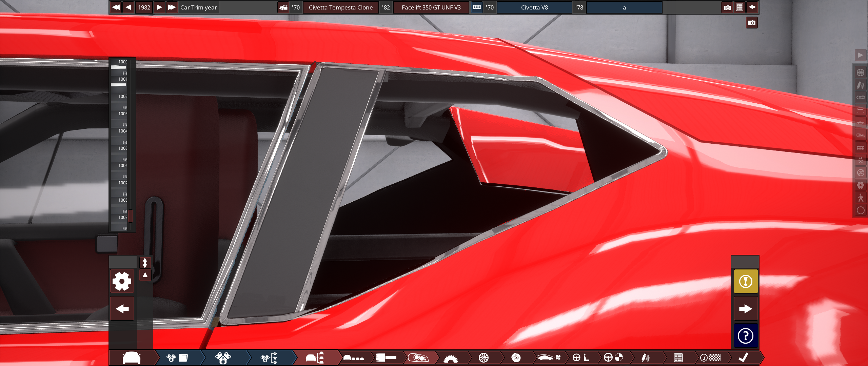Screen dimensions: 868x366
Task: Open the help question mark button
Action: pos(746,336)
